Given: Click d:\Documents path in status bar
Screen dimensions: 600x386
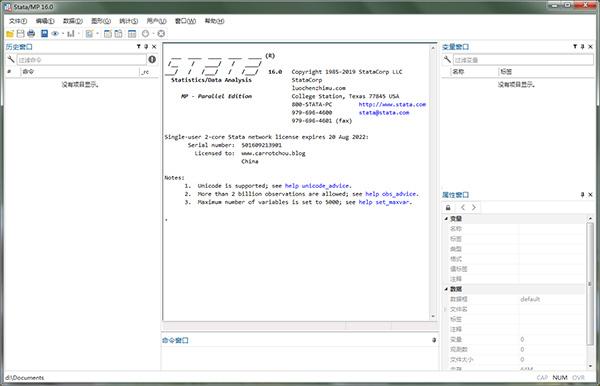Looking at the screenshot, I should coord(25,378).
